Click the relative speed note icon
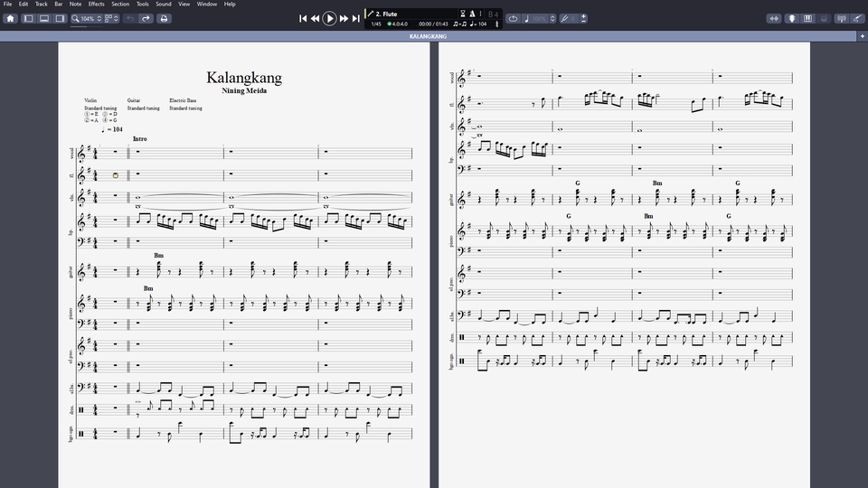This screenshot has height=488, width=868. click(526, 18)
